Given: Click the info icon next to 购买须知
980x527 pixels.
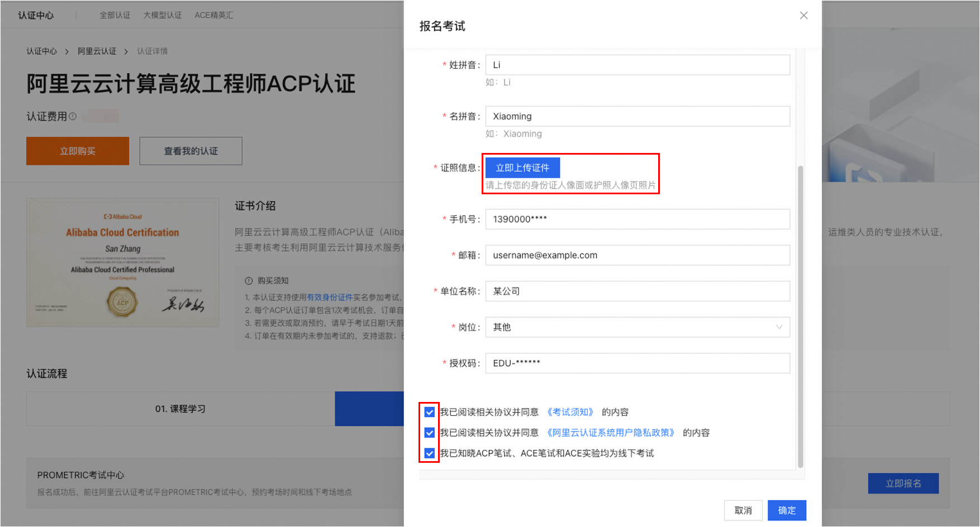Looking at the screenshot, I should [249, 281].
